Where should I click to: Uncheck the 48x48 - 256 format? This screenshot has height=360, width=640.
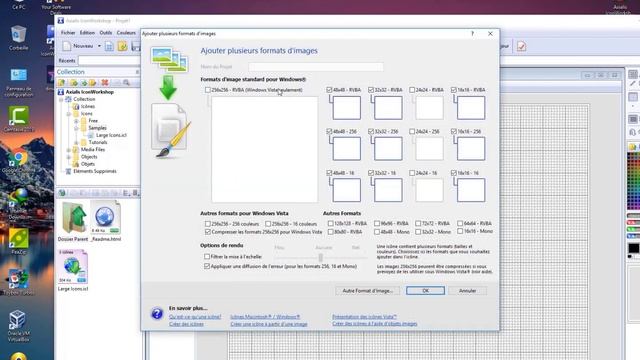point(329,131)
